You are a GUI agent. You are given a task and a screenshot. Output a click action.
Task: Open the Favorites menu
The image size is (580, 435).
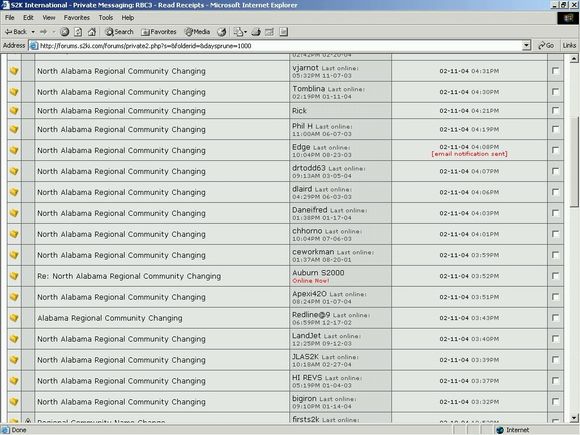pyautogui.click(x=77, y=17)
